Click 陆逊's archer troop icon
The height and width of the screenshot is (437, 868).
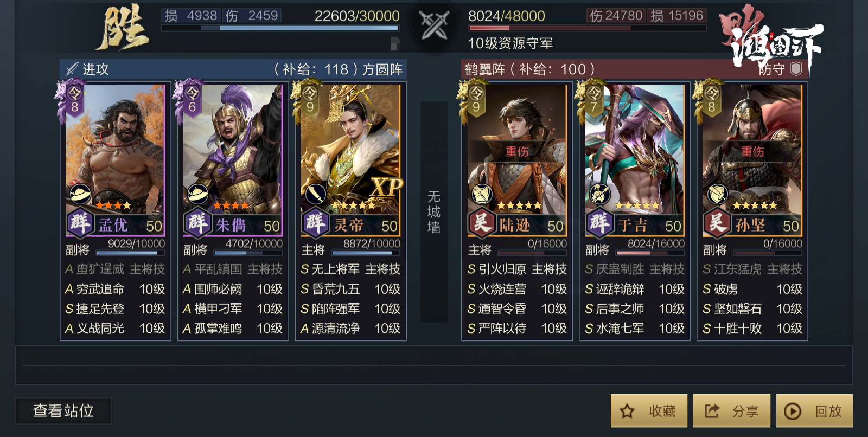point(482,194)
